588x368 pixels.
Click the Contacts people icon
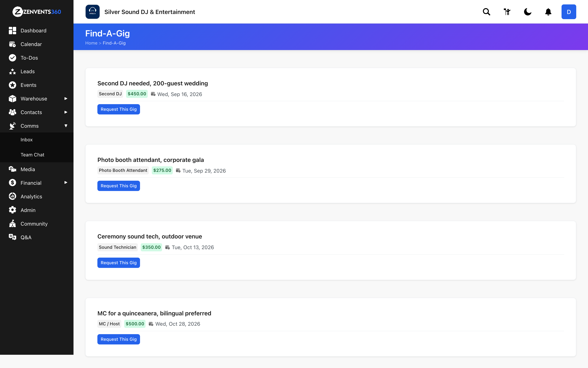[12, 112]
